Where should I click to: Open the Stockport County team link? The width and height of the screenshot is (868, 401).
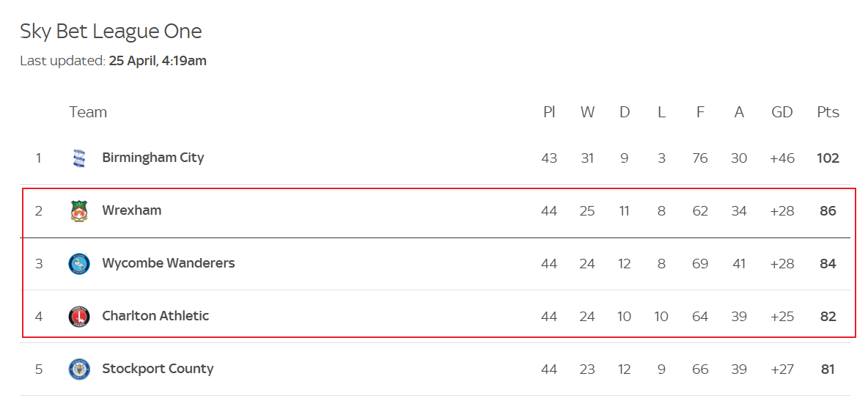pyautogui.click(x=158, y=369)
